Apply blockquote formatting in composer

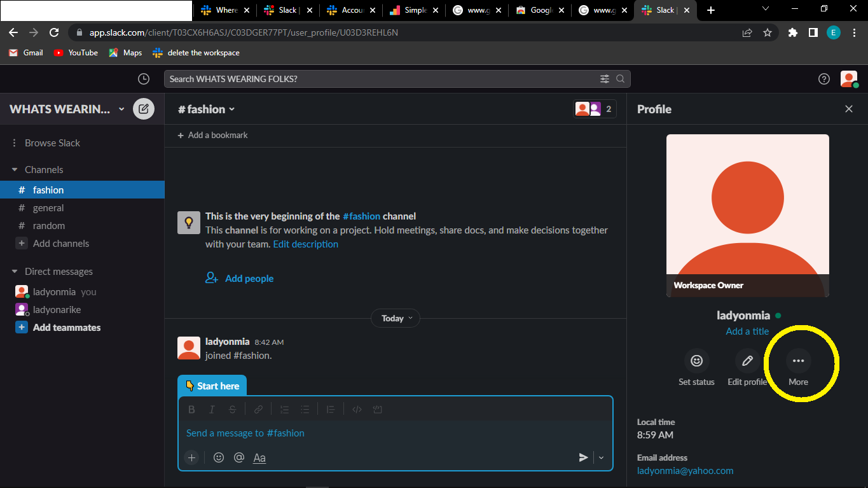pyautogui.click(x=331, y=409)
